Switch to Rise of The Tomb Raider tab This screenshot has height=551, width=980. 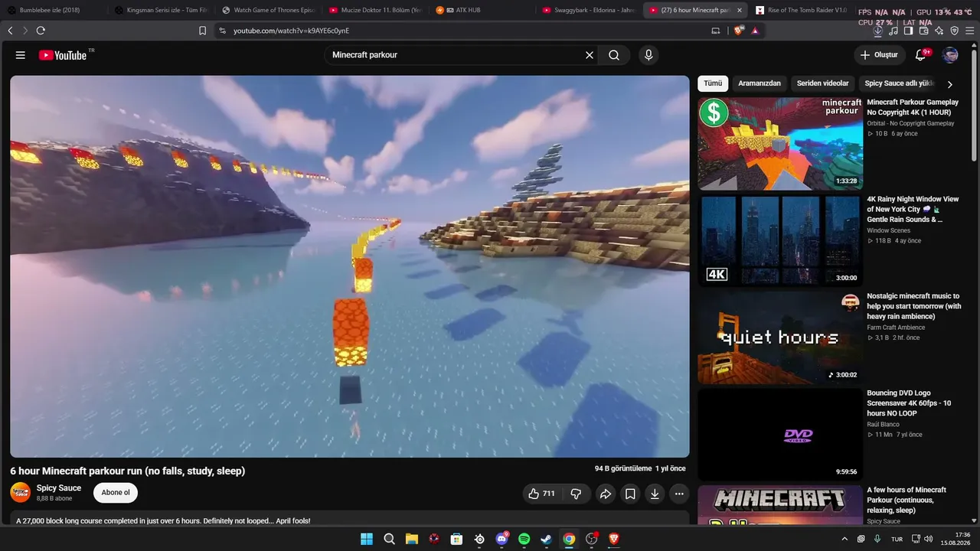tap(802, 10)
